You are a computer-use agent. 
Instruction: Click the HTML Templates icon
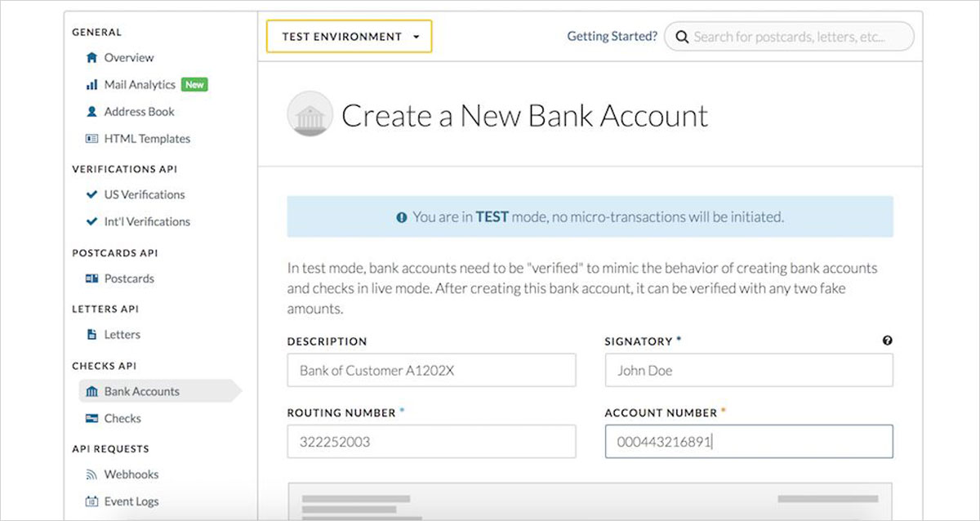pyautogui.click(x=91, y=139)
